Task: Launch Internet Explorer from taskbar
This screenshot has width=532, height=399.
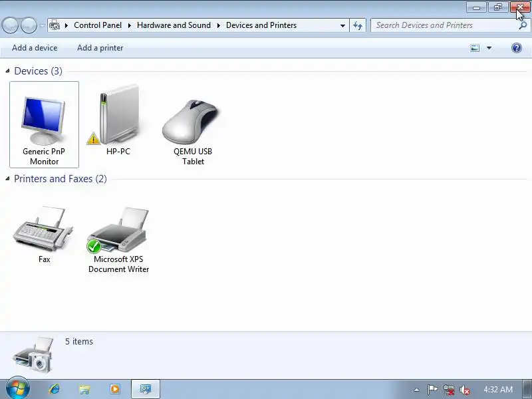Action: pyautogui.click(x=55, y=389)
